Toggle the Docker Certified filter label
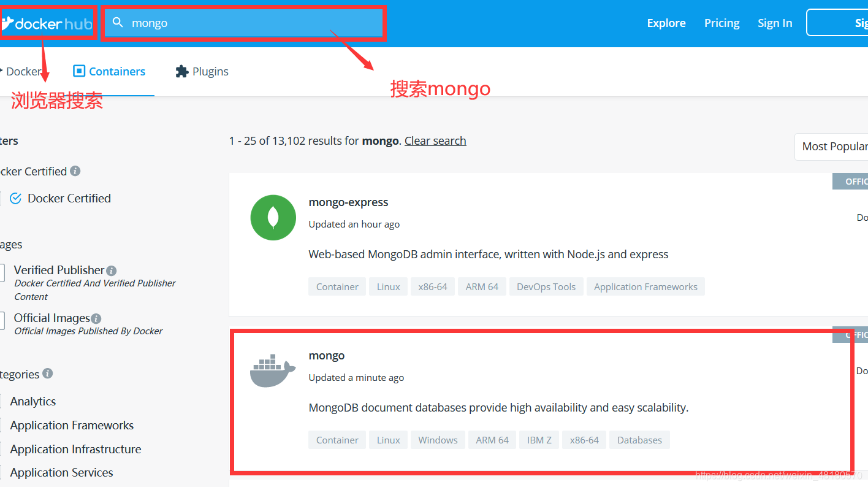 click(69, 198)
